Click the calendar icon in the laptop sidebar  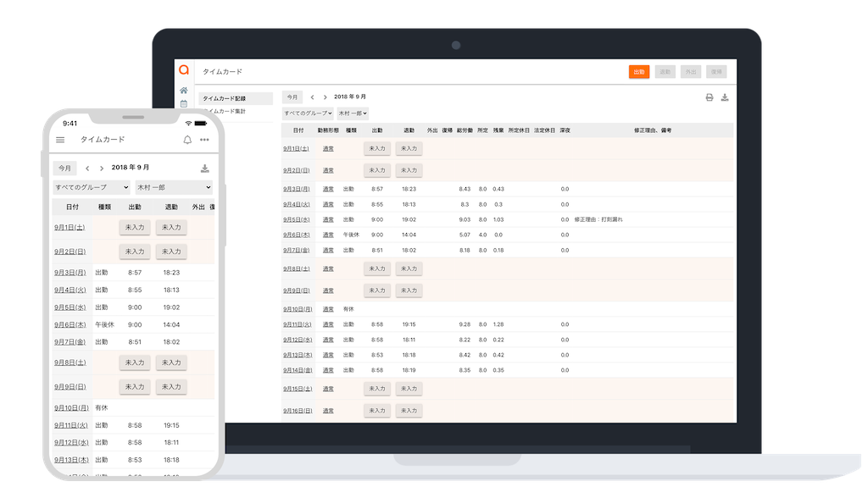184,103
